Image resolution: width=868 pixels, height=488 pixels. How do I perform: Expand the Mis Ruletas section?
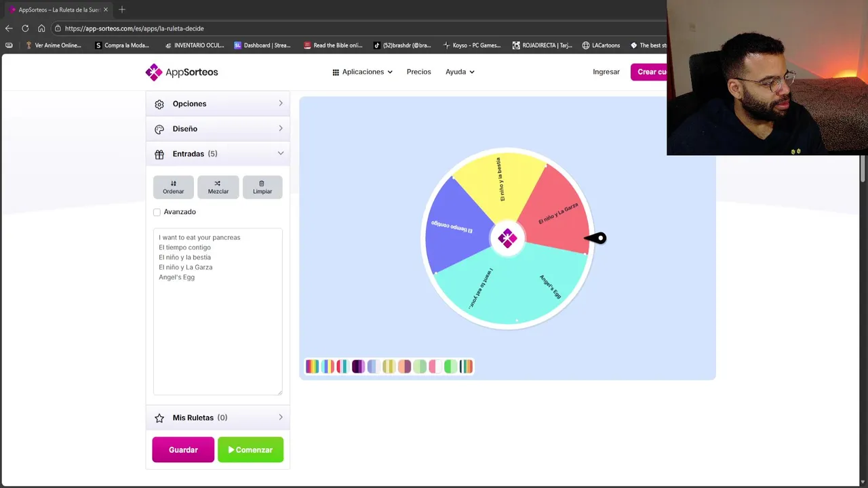[x=218, y=418]
